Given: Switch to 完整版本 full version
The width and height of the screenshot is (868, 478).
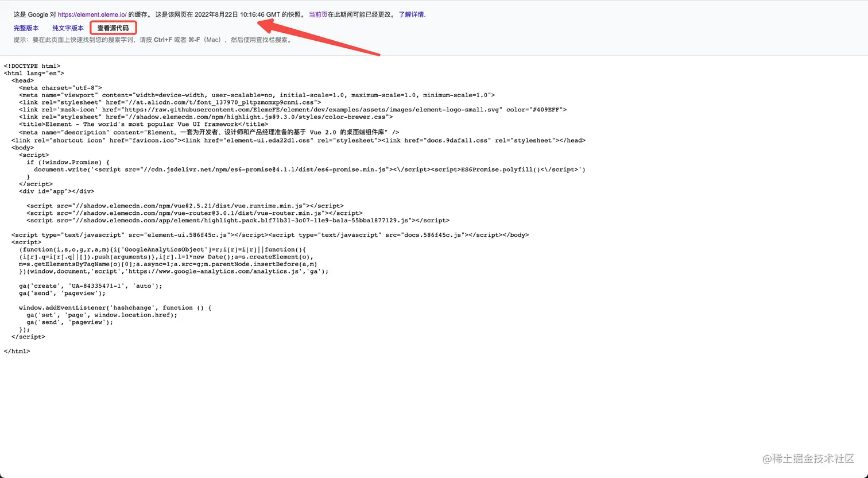Looking at the screenshot, I should tap(26, 28).
